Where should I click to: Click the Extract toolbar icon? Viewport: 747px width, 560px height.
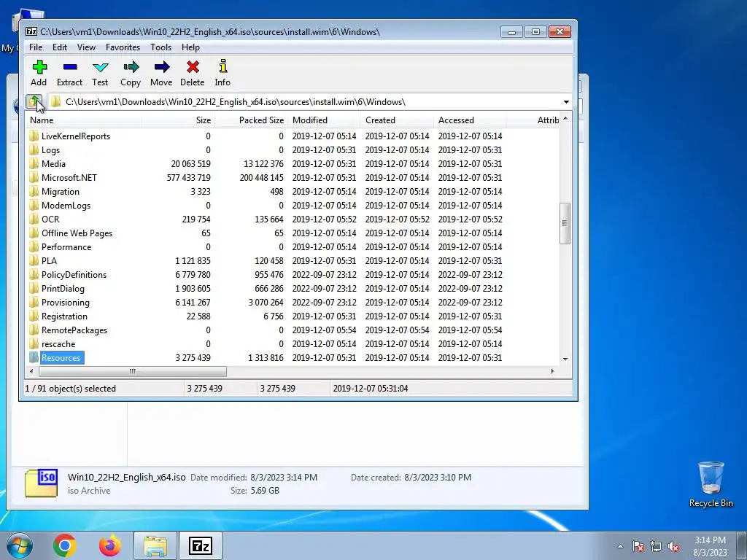[69, 66]
